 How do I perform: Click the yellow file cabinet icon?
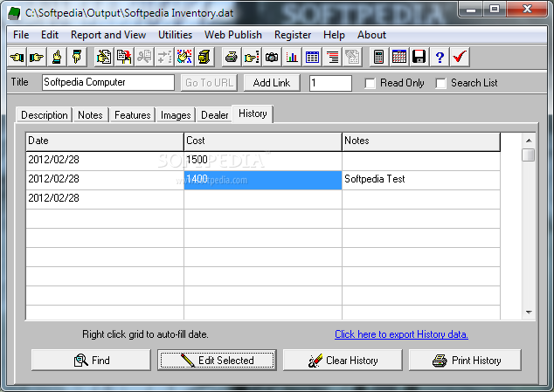click(204, 57)
